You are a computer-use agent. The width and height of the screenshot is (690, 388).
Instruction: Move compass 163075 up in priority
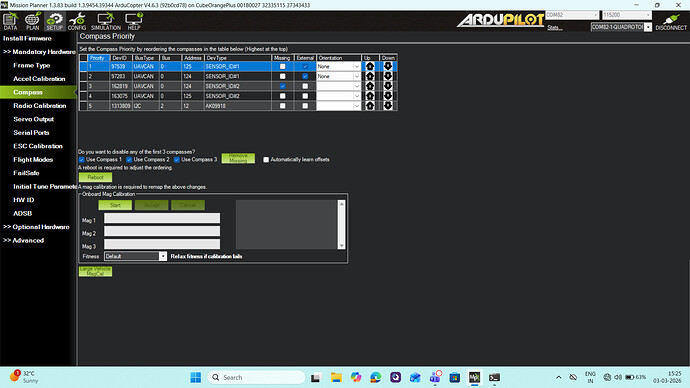370,96
